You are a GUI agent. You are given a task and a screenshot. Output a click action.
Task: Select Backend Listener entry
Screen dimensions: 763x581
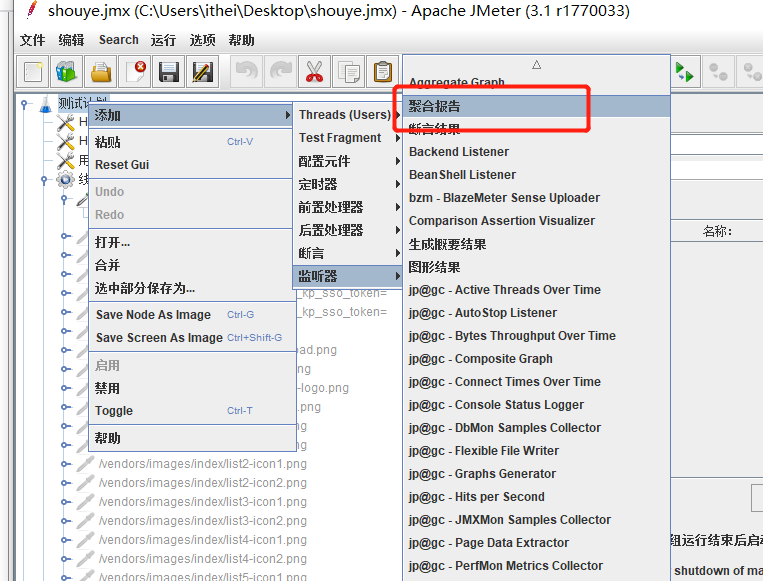[536, 152]
